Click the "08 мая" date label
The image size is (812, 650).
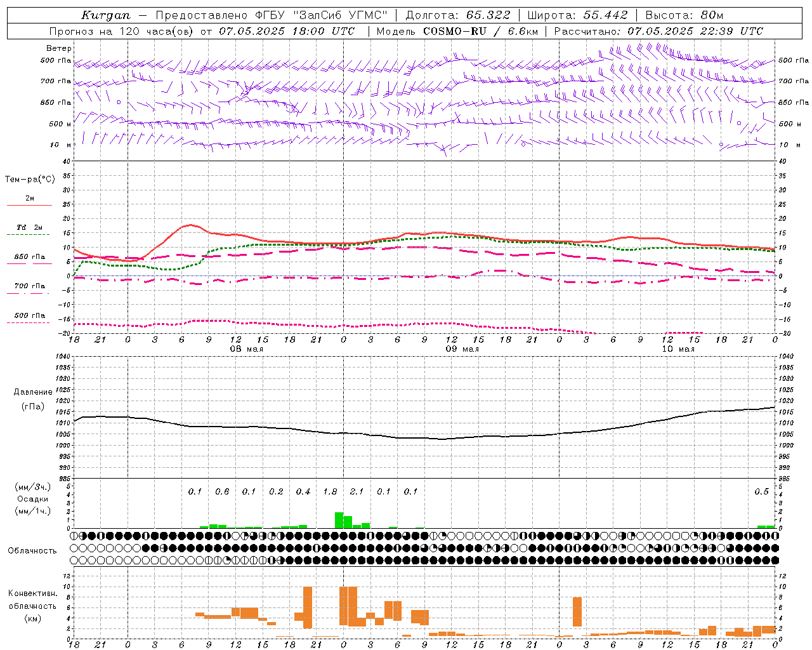(x=246, y=349)
